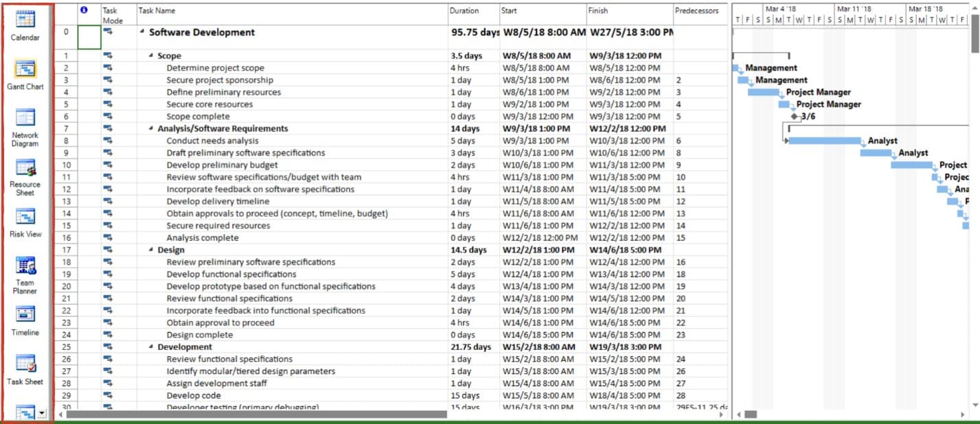The width and height of the screenshot is (980, 424).
Task: Click the Gantt chart horizontal scrollbar thumb
Action: (750, 414)
